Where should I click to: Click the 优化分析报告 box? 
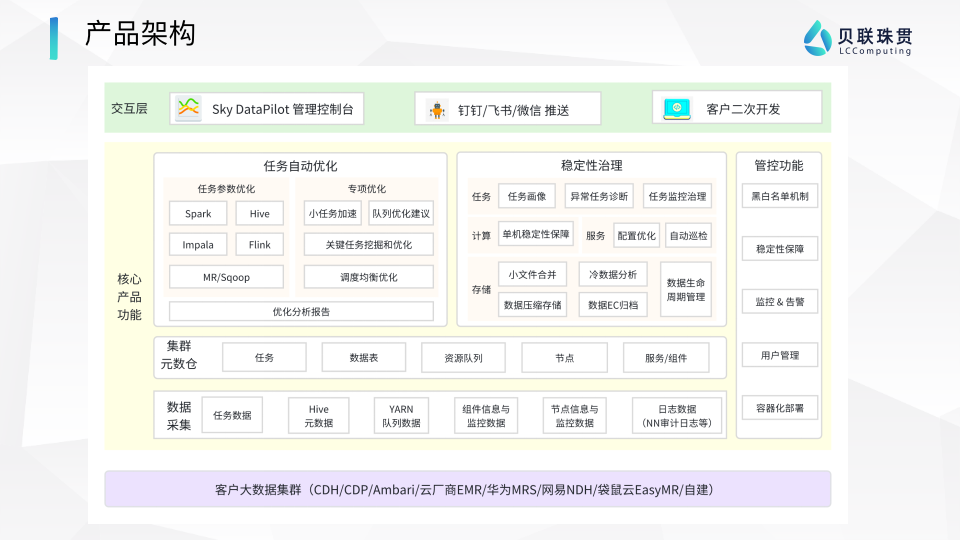click(x=301, y=311)
